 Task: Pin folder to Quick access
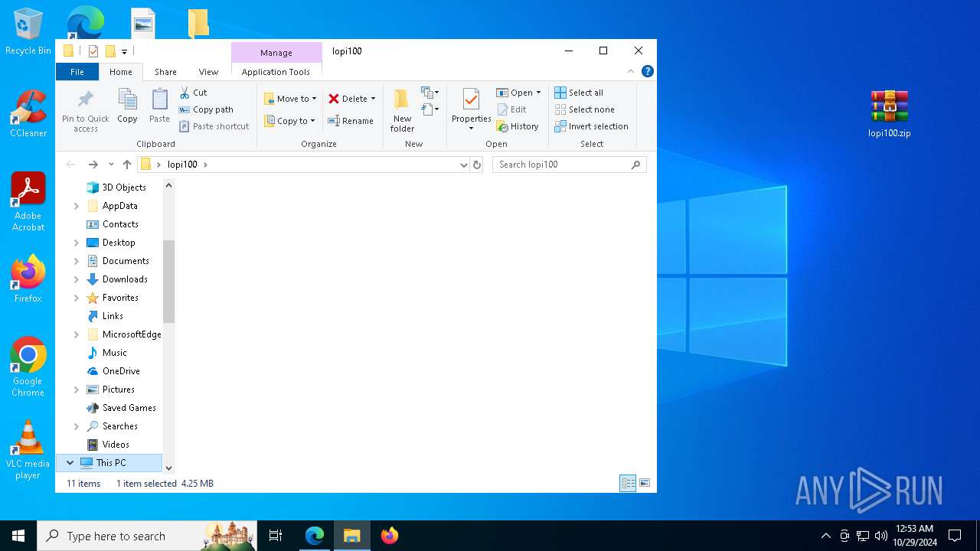pyautogui.click(x=86, y=110)
